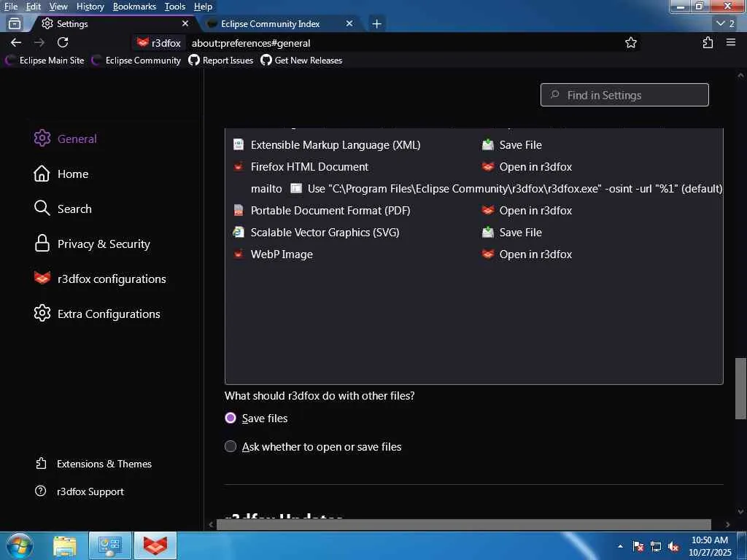The width and height of the screenshot is (747, 560).
Task: Open the mailto action dropdown
Action: click(506, 189)
